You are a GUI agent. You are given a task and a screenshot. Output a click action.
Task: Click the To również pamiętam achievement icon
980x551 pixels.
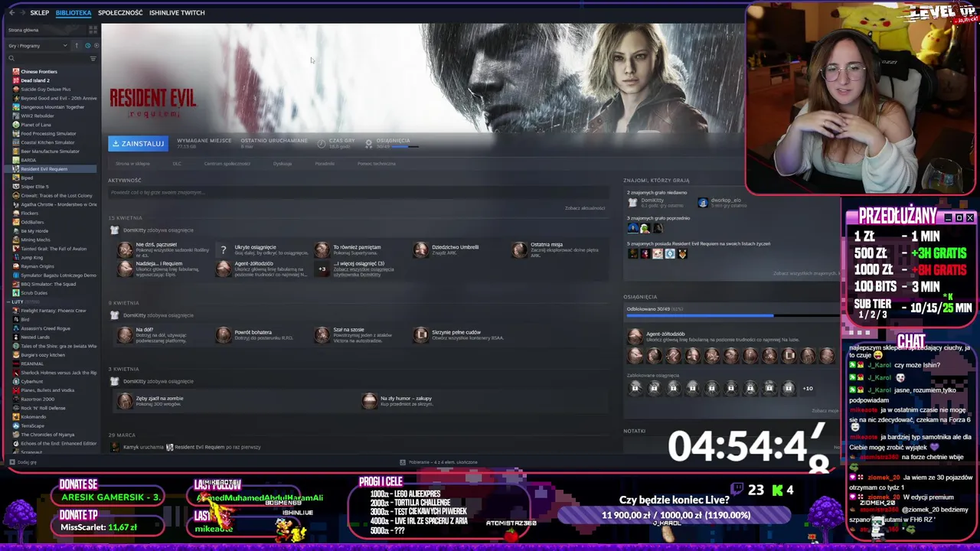click(322, 250)
